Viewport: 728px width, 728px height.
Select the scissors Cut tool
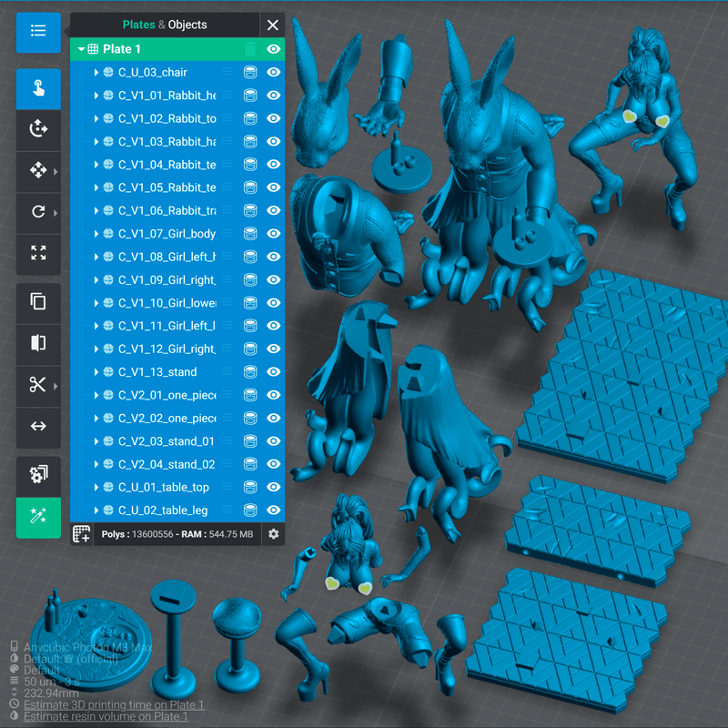[38, 385]
